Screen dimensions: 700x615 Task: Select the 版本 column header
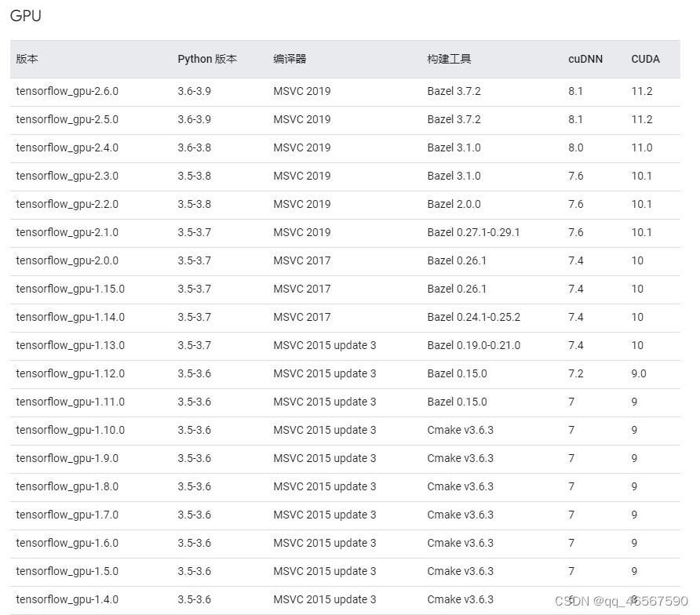pyautogui.click(x=27, y=59)
